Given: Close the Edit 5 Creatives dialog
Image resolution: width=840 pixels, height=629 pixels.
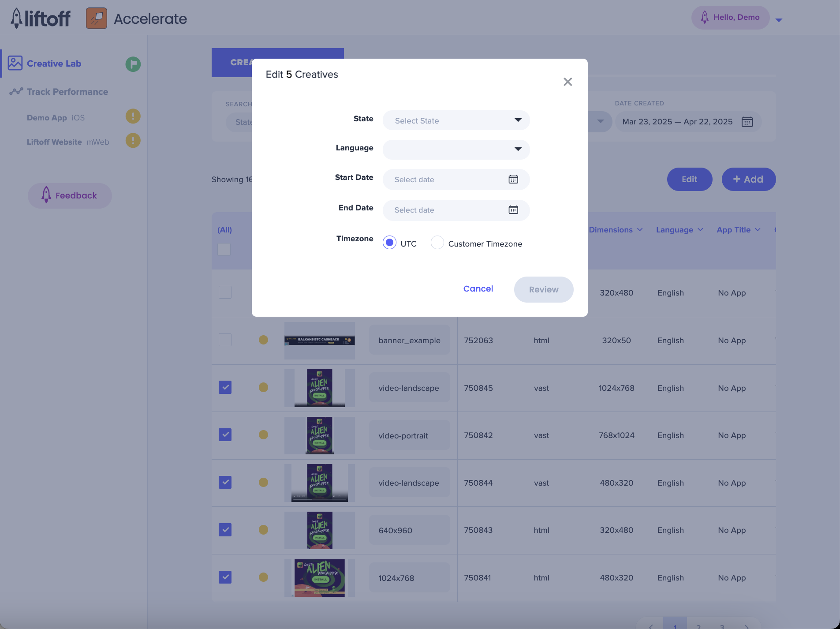Looking at the screenshot, I should tap(567, 82).
